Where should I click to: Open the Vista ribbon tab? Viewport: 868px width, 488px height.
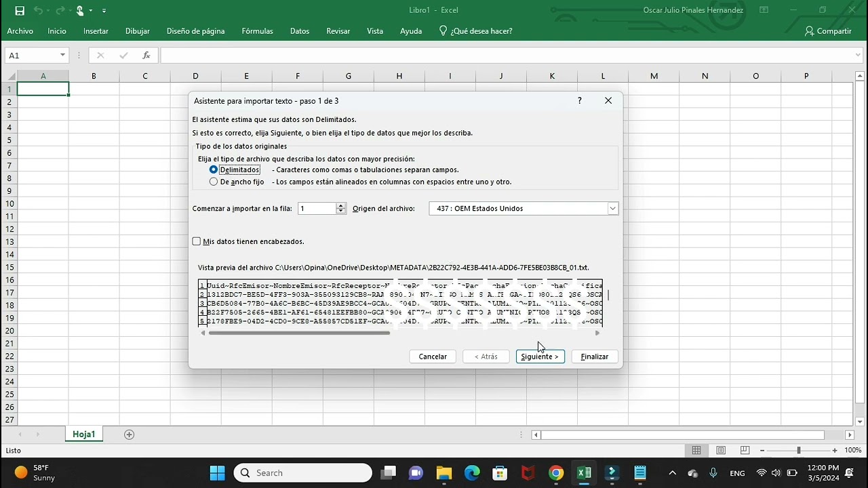click(375, 31)
